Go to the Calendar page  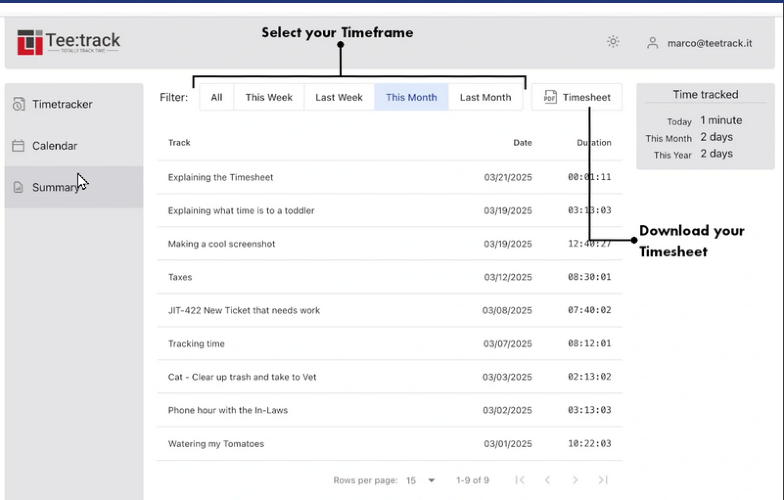pos(74,146)
